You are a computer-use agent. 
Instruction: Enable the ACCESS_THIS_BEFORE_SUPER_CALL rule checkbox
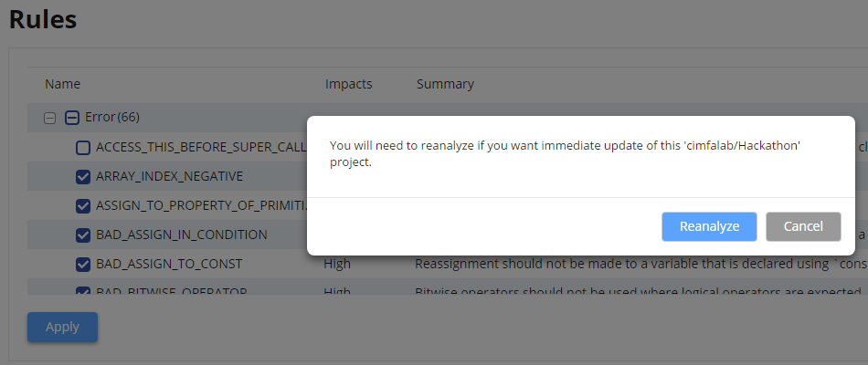point(83,148)
